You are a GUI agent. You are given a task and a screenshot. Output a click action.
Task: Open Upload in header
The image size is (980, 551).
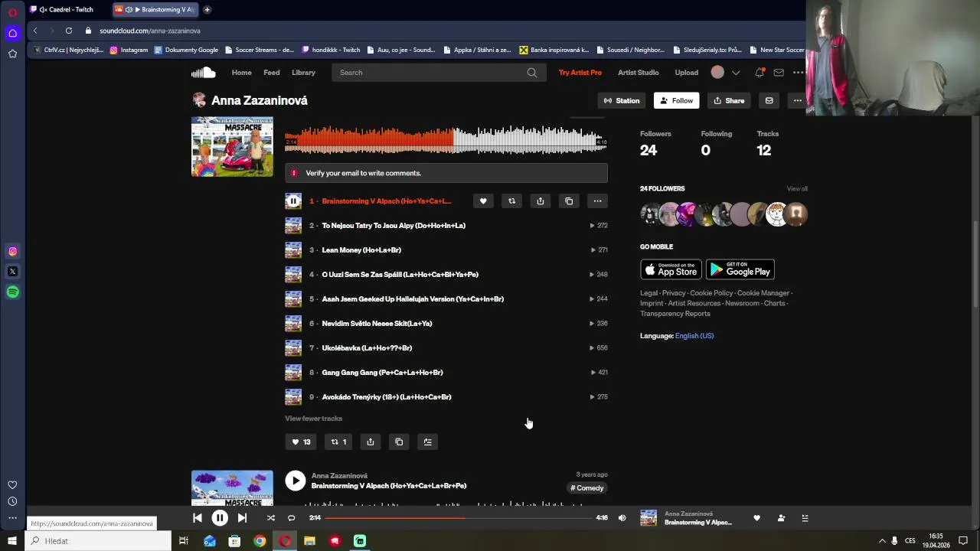(x=686, y=73)
